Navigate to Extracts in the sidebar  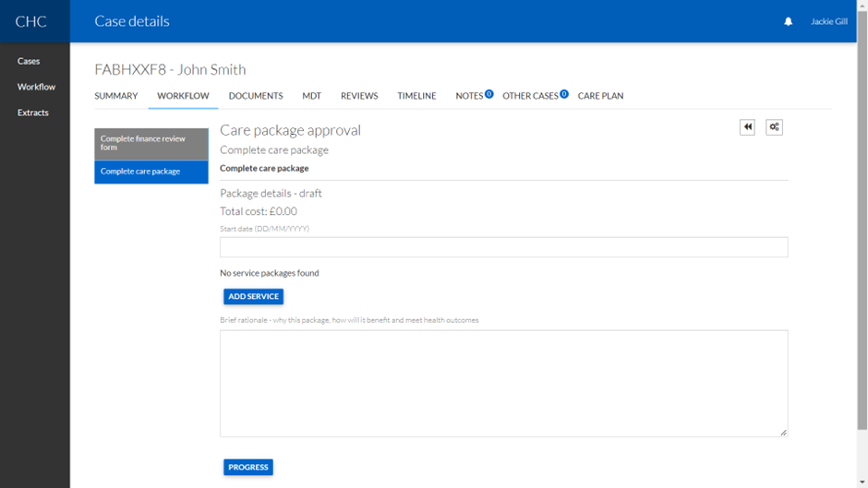[33, 113]
